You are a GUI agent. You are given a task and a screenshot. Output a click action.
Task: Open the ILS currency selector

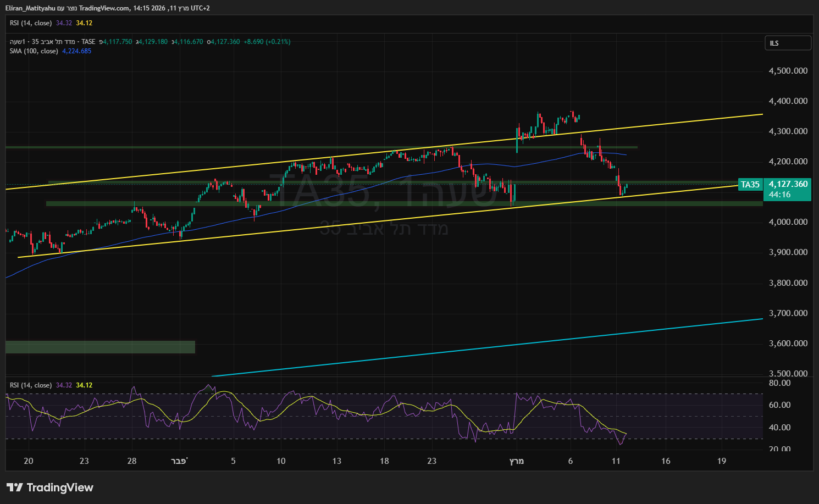[788, 43]
